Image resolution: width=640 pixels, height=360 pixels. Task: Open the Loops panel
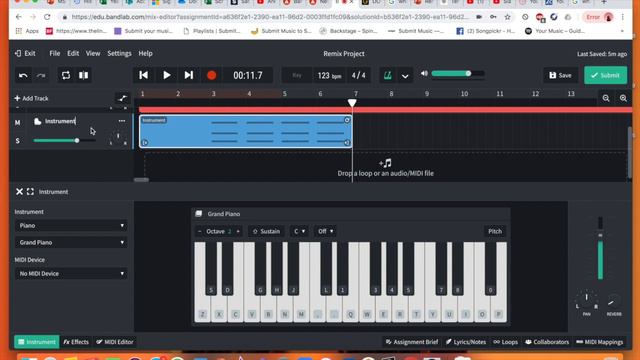[x=505, y=342]
